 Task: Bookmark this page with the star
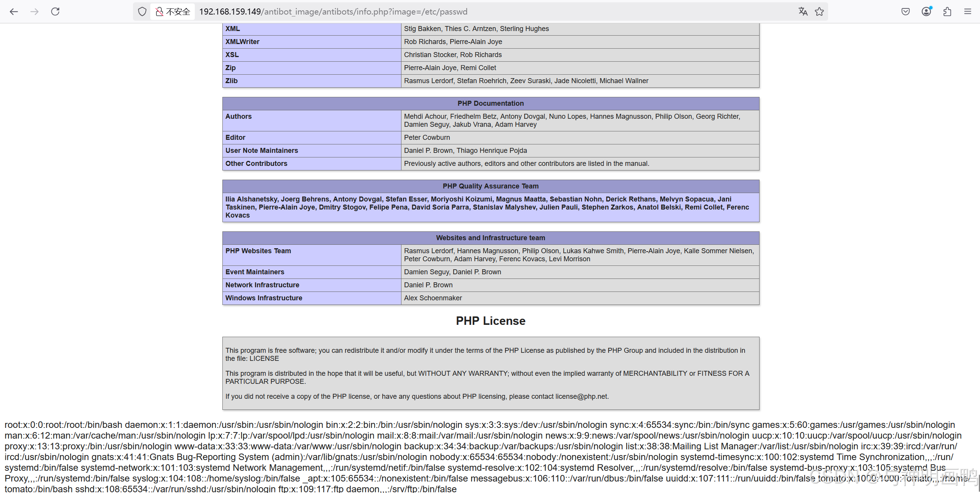[819, 11]
